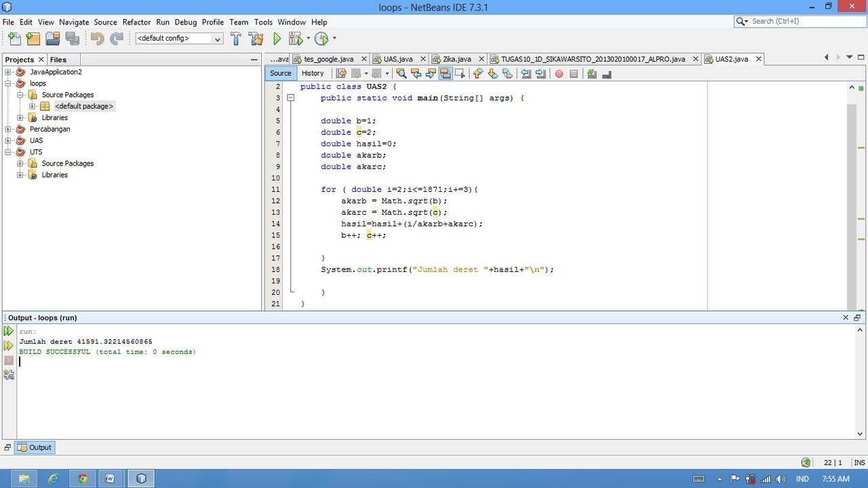Image resolution: width=868 pixels, height=488 pixels.
Task: Click Previous Bookmark editor icon
Action: pos(478,73)
